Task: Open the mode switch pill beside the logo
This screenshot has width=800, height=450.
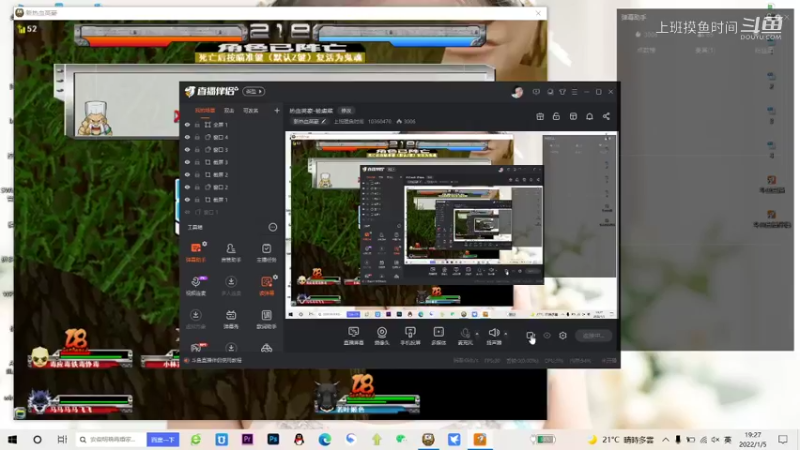Action: (x=254, y=91)
